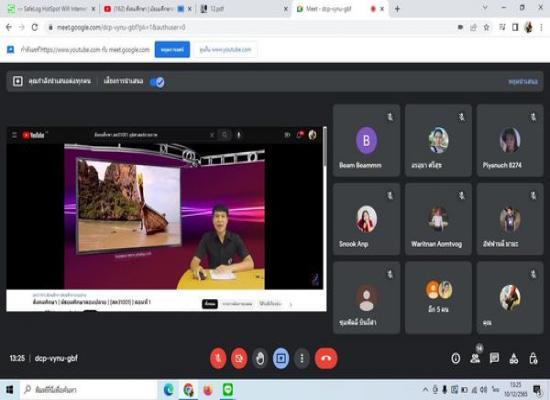550x400 pixels.
Task: Leave the call with red hang-up button
Action: (x=326, y=358)
